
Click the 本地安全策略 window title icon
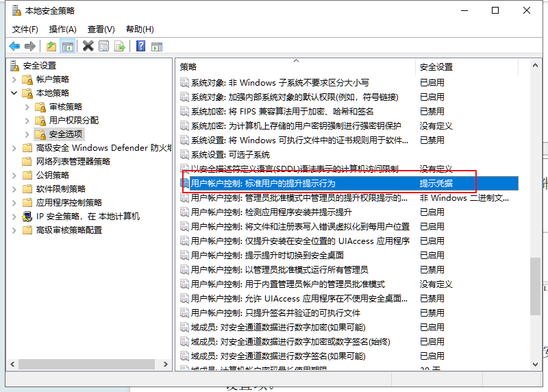tap(16, 11)
